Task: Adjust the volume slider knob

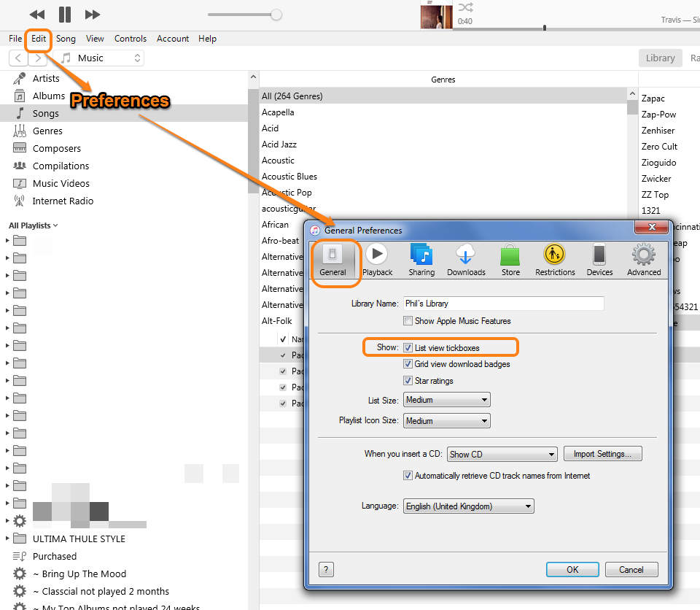Action: (x=276, y=15)
